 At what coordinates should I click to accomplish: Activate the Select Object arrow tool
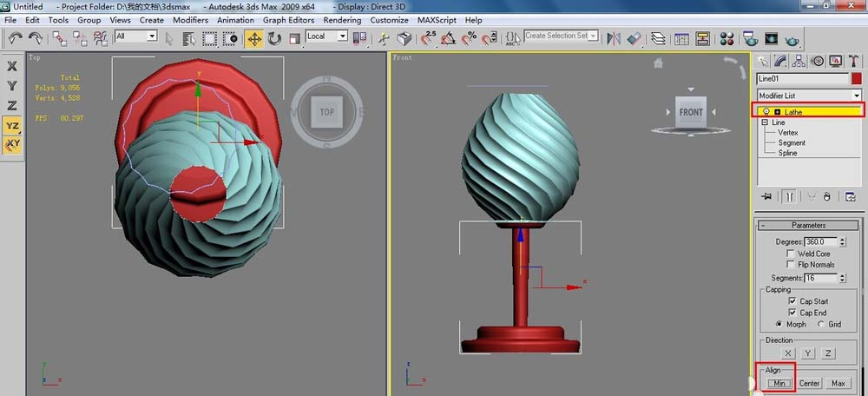[169, 39]
